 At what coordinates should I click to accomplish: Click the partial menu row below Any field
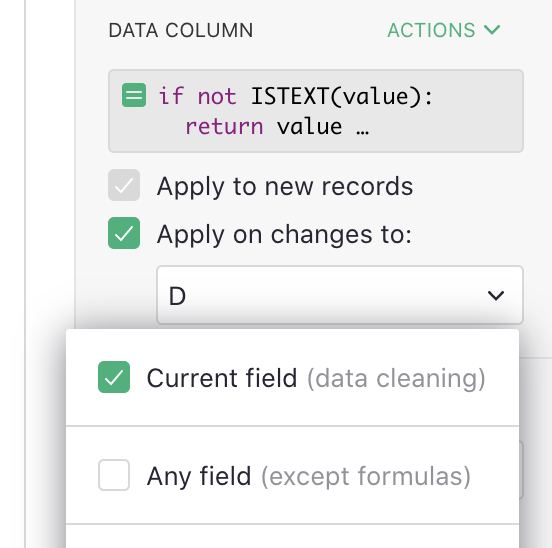292,536
